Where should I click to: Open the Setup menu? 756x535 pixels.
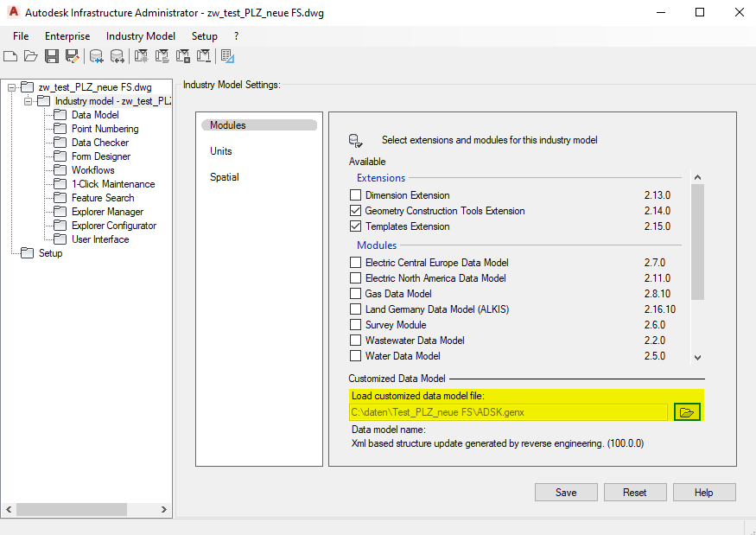click(x=205, y=36)
